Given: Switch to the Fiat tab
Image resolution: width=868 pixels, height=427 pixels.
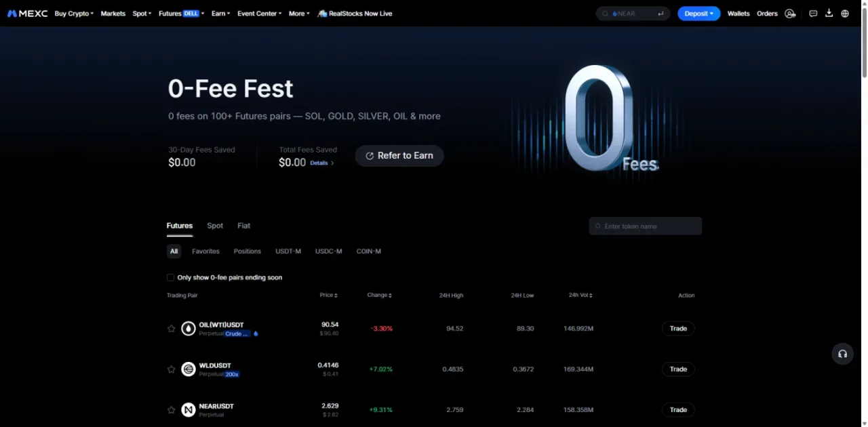Looking at the screenshot, I should (x=243, y=226).
